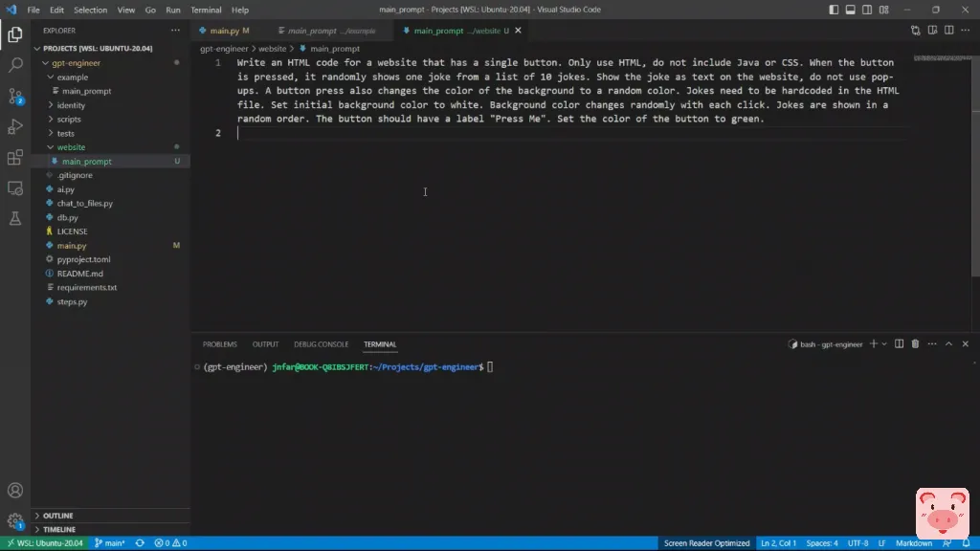Switch to the Output panel tab
The height and width of the screenshot is (551, 980).
265,344
